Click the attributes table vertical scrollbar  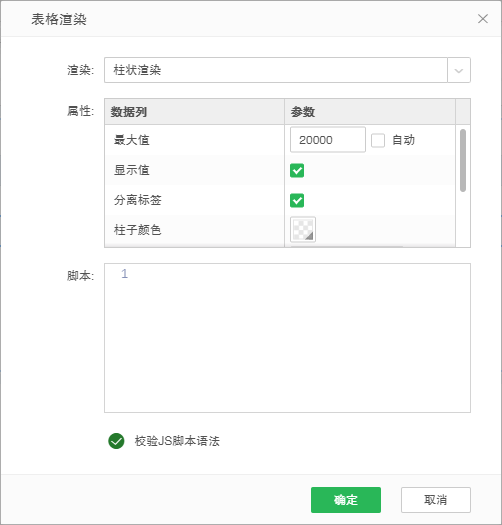click(463, 160)
